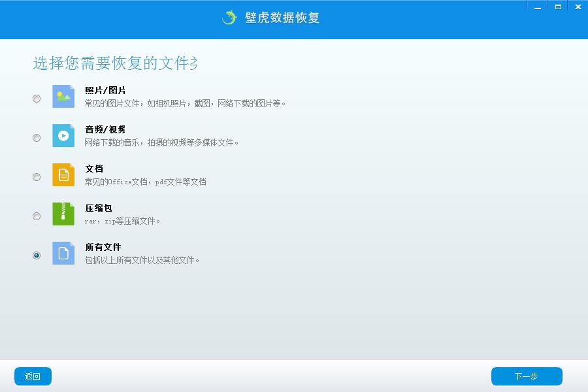Click the 照片/图片 label text
588x392 pixels.
105,91
